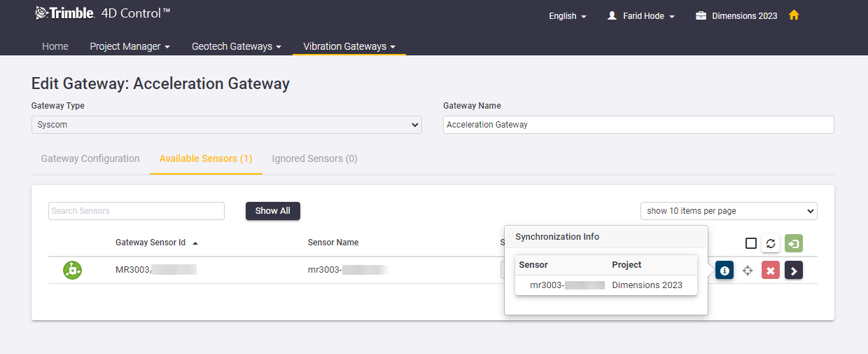Screen dimensions: 868x354
Task: Go to the Home menu item
Action: (x=55, y=46)
